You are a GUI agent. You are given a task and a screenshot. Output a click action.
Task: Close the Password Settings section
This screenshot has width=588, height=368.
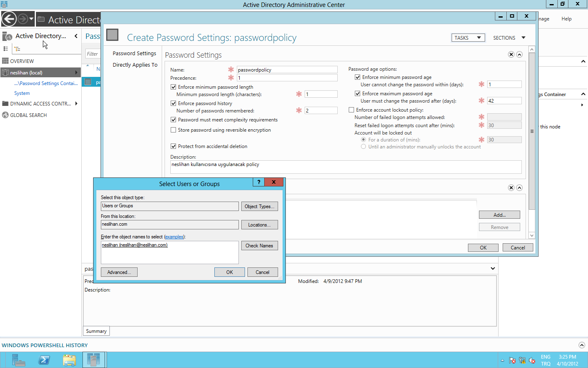click(x=511, y=54)
